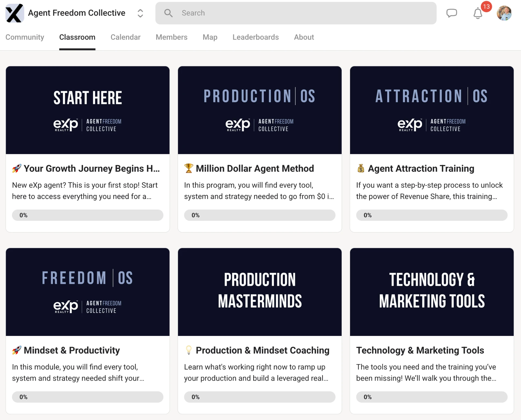This screenshot has height=420, width=521.
Task: Open the TECHNOLOGY & MARKETING TOOLS thumbnail
Action: point(432,292)
